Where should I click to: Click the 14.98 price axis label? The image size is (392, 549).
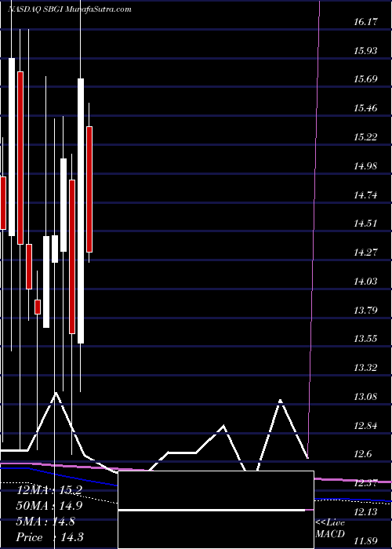click(365, 166)
